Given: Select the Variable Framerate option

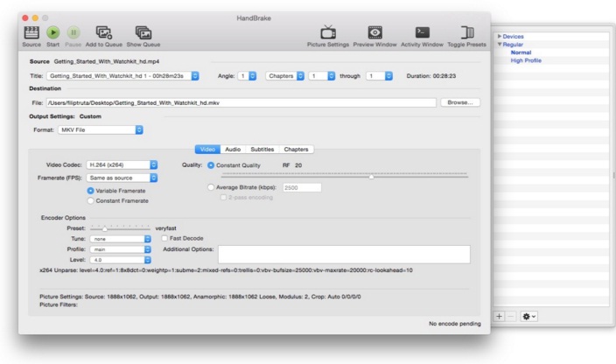Looking at the screenshot, I should click(x=90, y=191).
